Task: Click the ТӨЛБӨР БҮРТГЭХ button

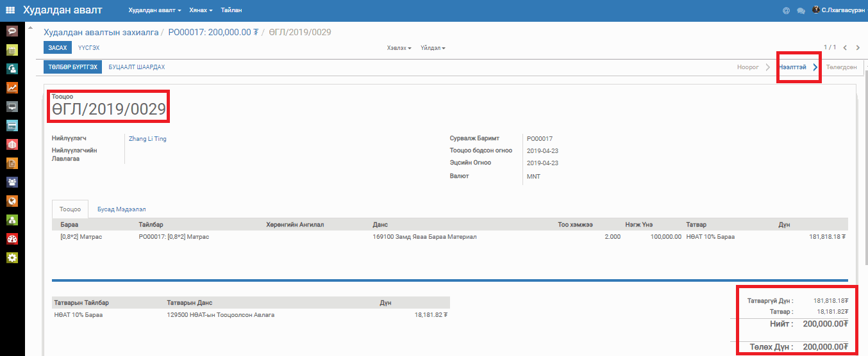Action: pyautogui.click(x=72, y=67)
